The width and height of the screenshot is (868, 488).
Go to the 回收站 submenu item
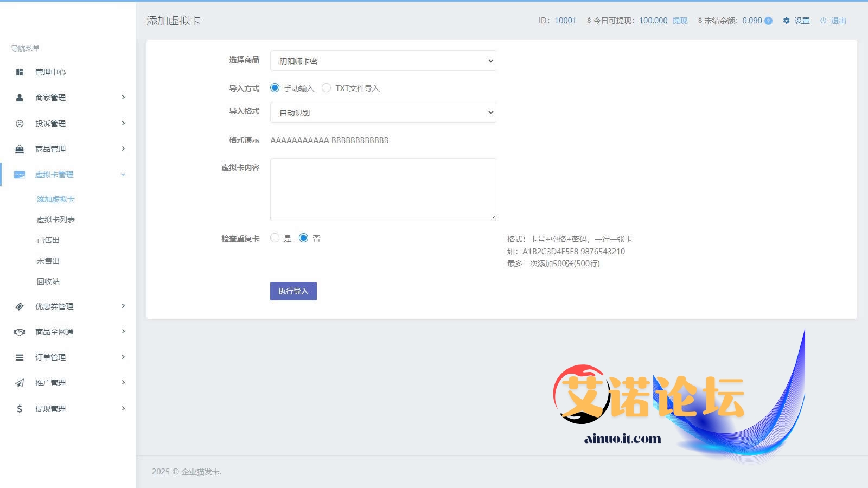pos(48,281)
